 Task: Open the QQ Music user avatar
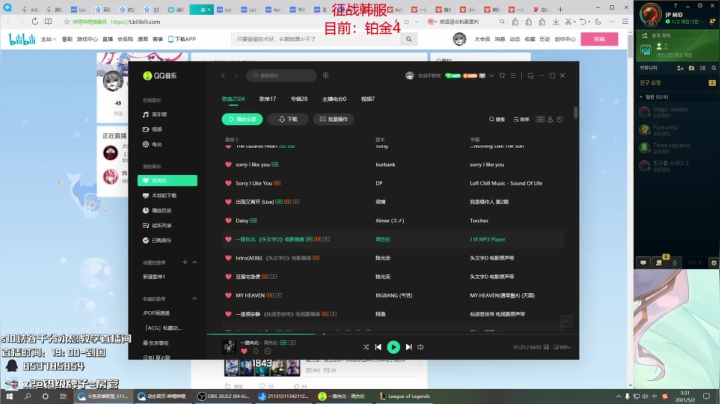pos(410,76)
